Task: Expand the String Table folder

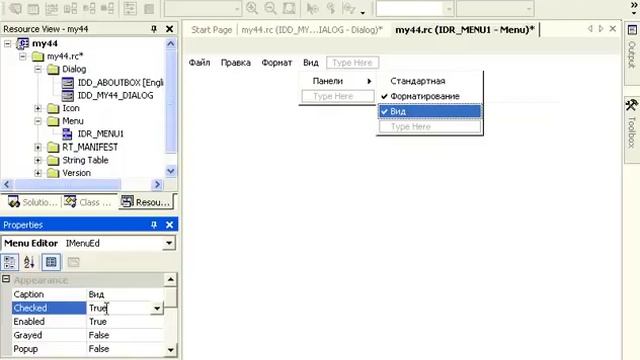Action: (38, 160)
